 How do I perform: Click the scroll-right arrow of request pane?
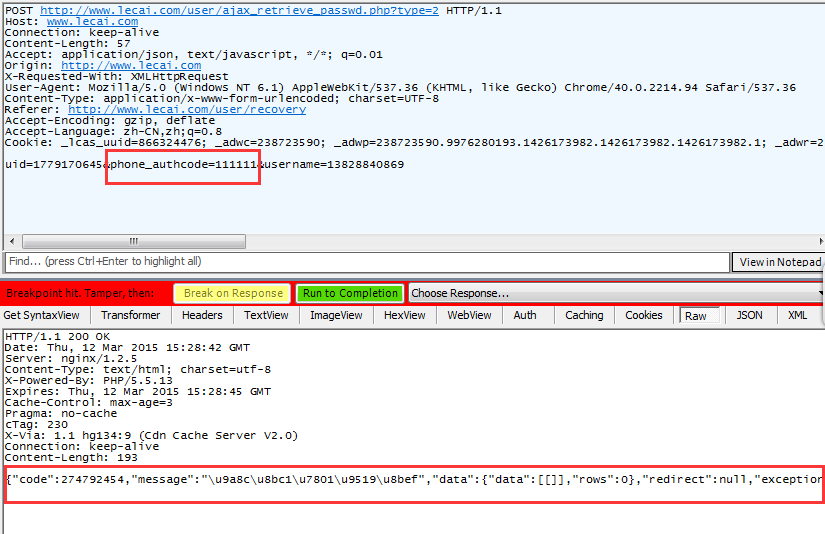click(x=821, y=241)
